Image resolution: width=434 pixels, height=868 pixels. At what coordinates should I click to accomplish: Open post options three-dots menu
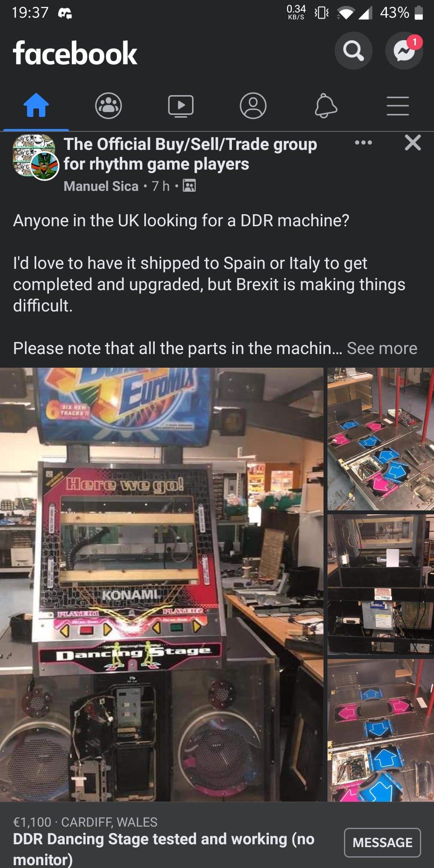coord(364,143)
